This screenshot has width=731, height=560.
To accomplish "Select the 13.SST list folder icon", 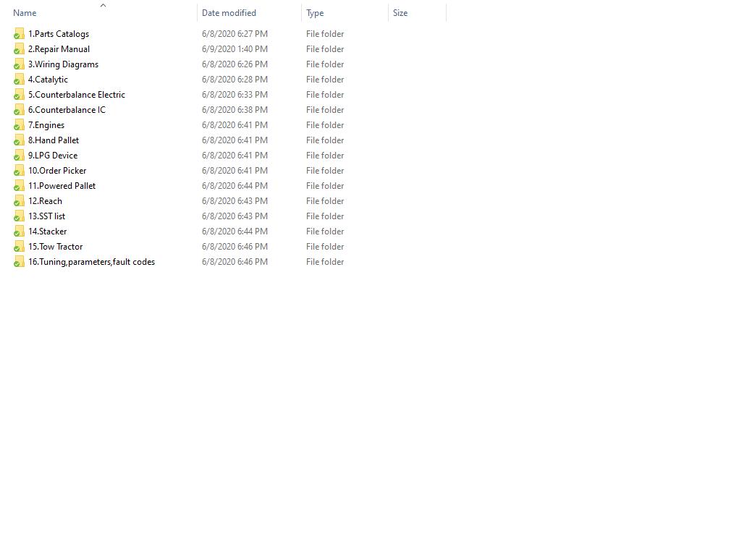I will (19, 216).
